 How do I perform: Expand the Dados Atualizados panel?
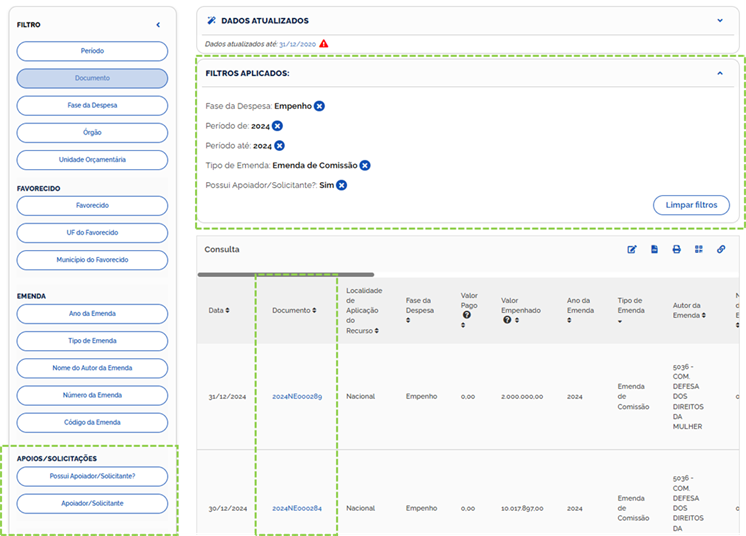(x=719, y=20)
